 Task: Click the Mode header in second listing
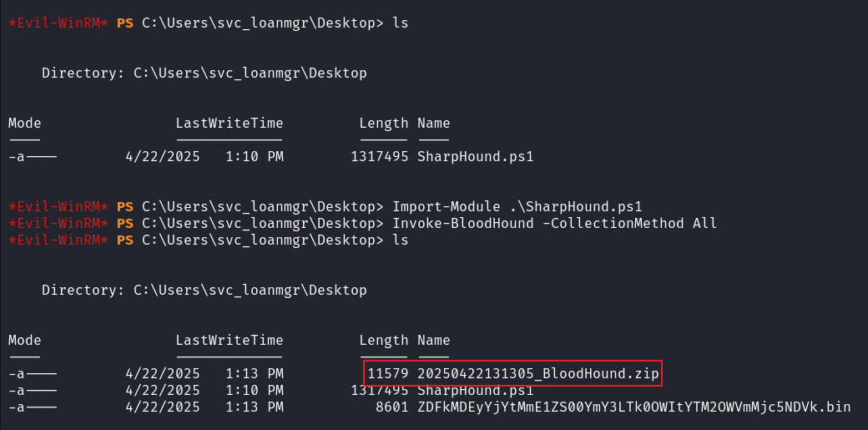25,340
